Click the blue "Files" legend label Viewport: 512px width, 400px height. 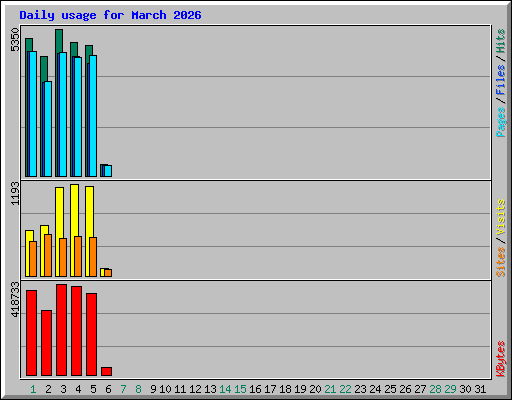500,79
